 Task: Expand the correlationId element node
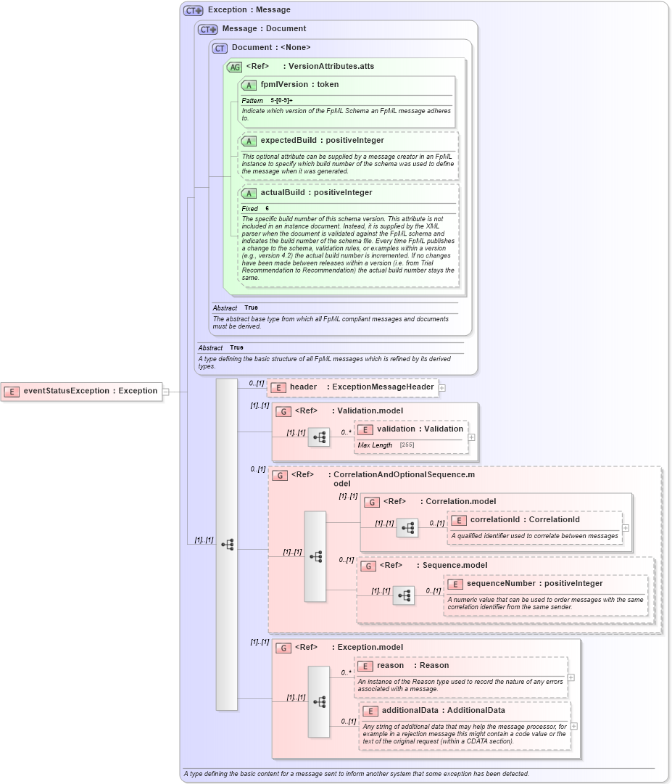pyautogui.click(x=626, y=528)
